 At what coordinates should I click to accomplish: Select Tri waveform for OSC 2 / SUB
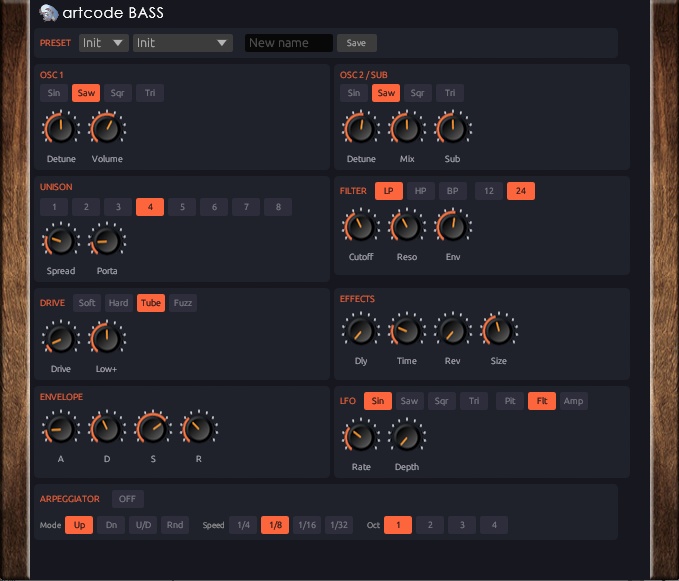tap(450, 93)
